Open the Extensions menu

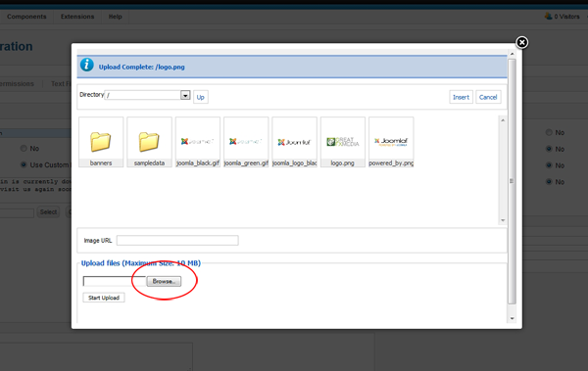pos(77,17)
